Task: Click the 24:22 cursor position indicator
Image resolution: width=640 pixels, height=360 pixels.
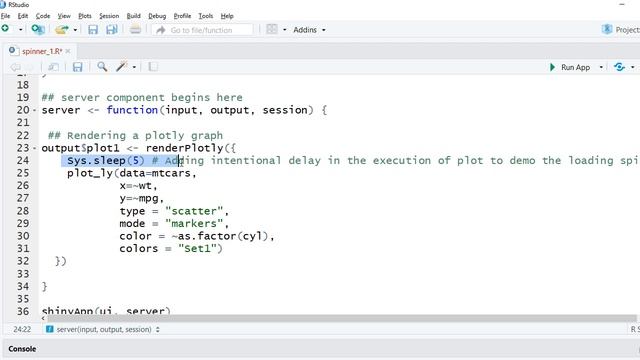Action: (22, 329)
